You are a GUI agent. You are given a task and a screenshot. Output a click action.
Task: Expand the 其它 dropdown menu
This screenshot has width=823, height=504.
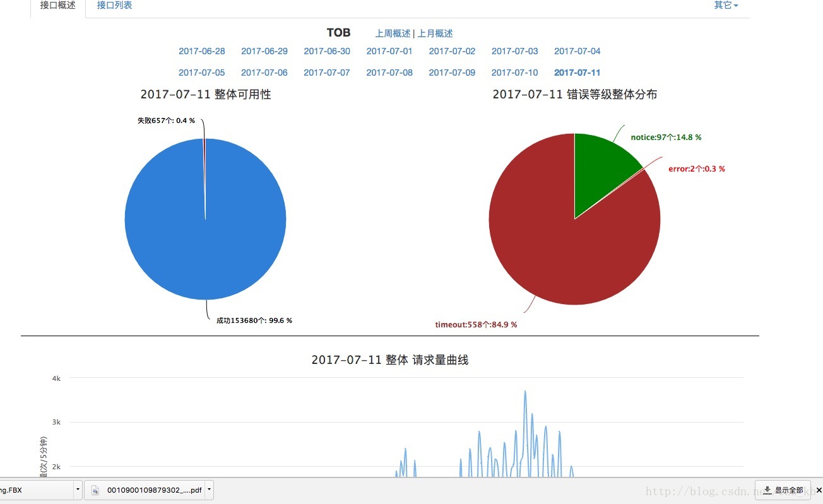pyautogui.click(x=726, y=6)
